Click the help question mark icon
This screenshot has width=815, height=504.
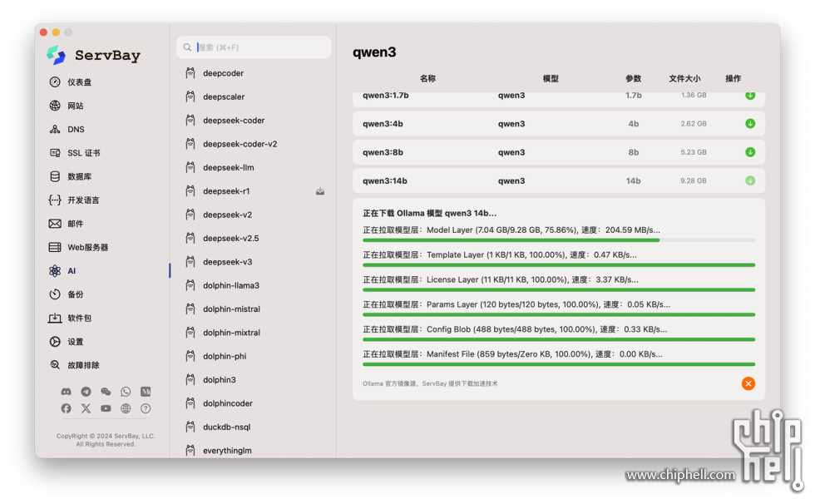pos(146,408)
